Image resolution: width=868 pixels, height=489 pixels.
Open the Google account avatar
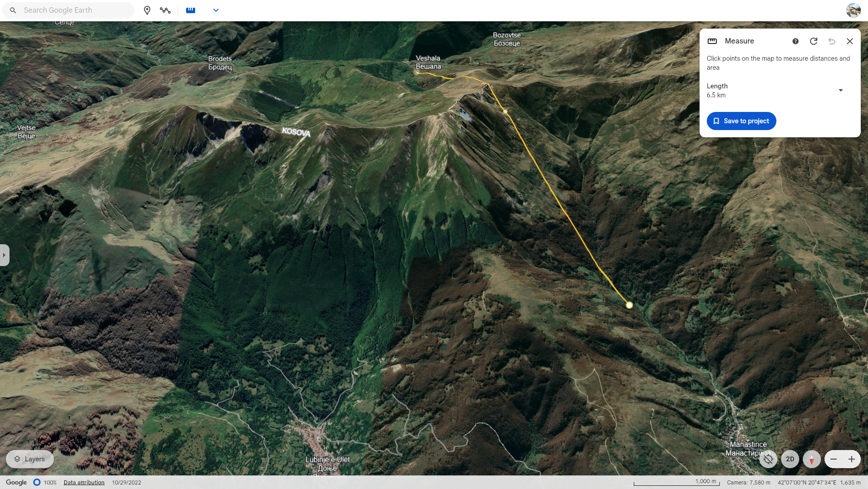tap(853, 10)
